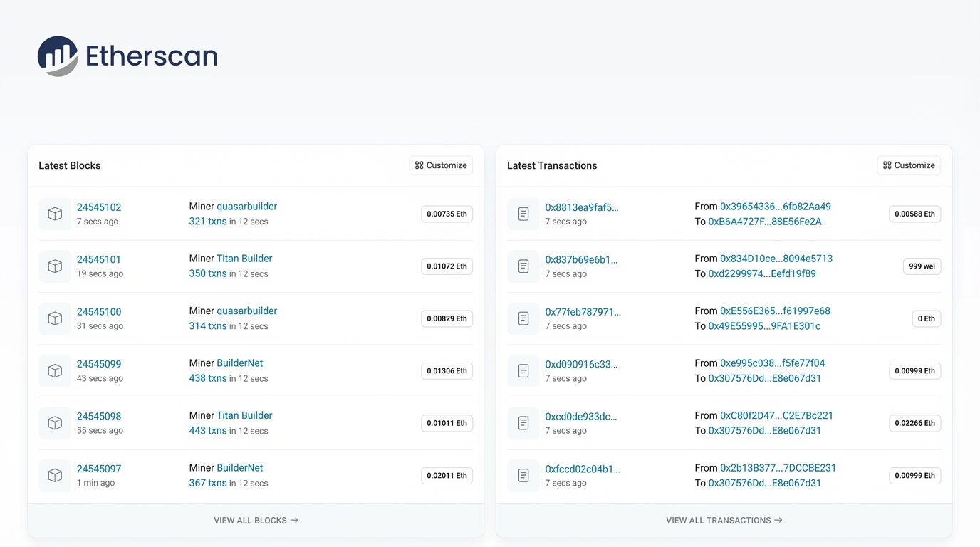Click document icon for transaction 0x8813ea9faf5
The height and width of the screenshot is (547, 980).
[523, 214]
